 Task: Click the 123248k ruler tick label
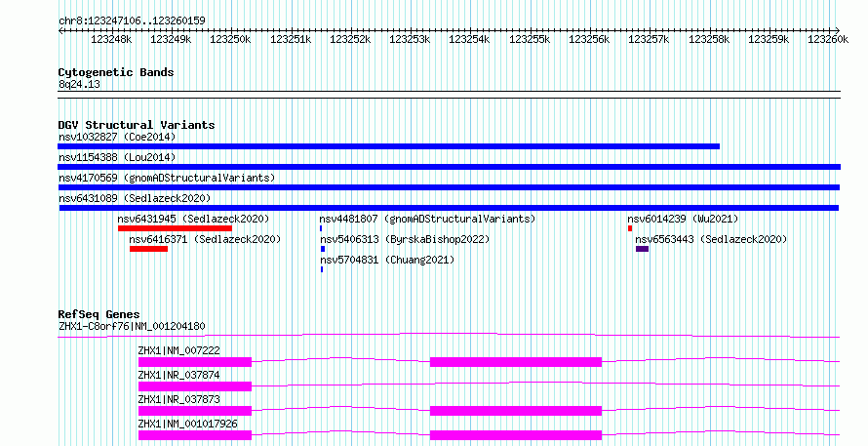tap(111, 39)
